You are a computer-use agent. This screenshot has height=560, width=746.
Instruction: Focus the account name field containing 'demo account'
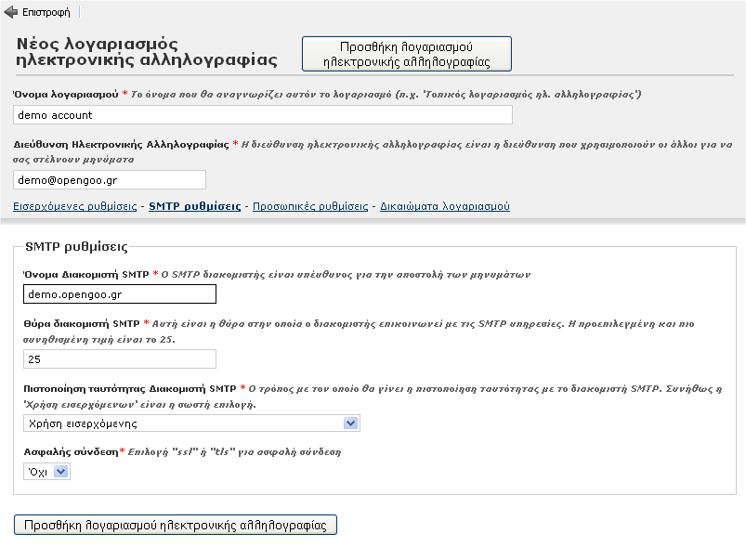(264, 114)
